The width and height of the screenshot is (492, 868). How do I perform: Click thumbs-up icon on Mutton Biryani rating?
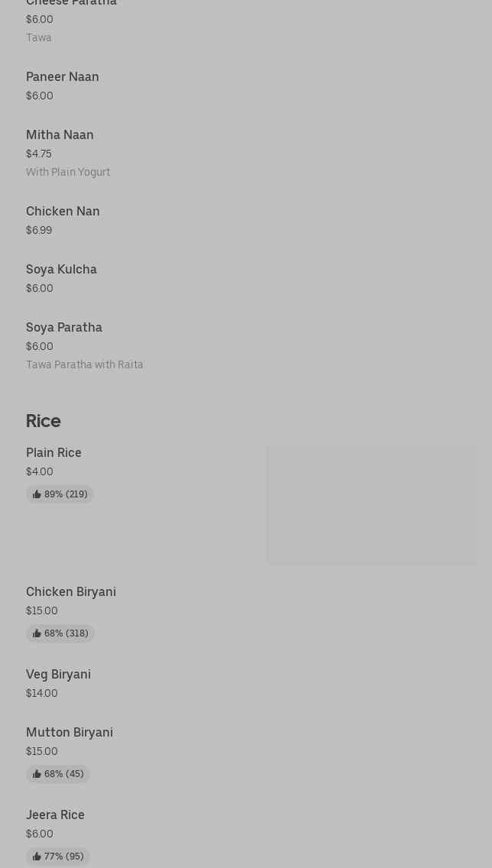click(37, 774)
